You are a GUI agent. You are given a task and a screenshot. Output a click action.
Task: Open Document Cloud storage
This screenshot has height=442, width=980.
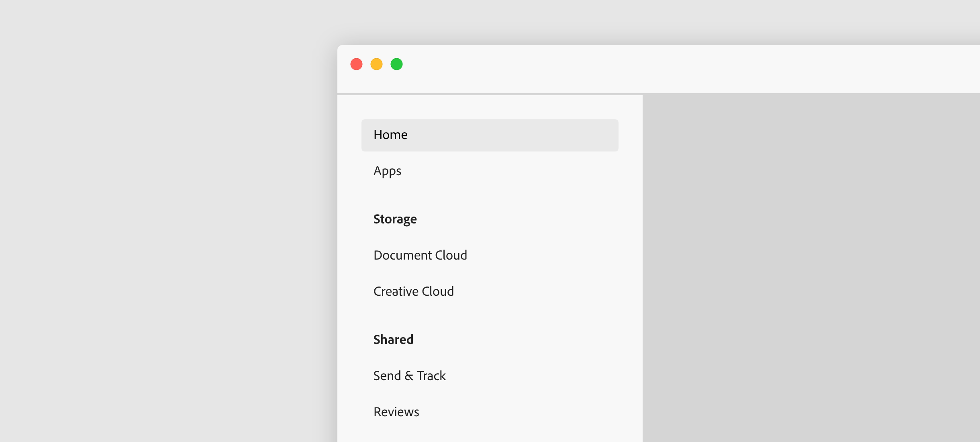pyautogui.click(x=420, y=255)
